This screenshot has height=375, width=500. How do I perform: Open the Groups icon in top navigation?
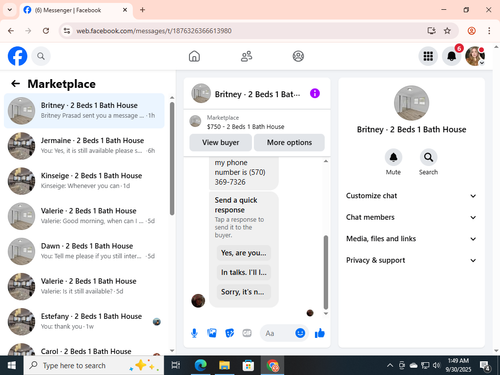(298, 56)
